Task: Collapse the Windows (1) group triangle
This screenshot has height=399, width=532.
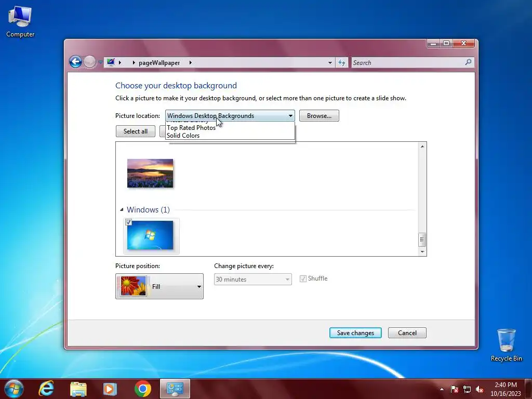Action: [122, 210]
